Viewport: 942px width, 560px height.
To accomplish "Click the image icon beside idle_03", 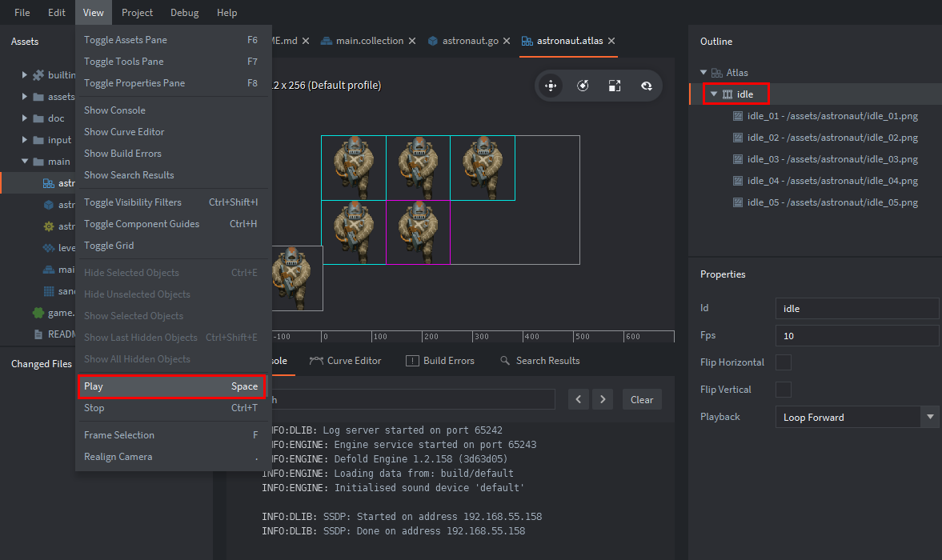I will pyautogui.click(x=738, y=159).
